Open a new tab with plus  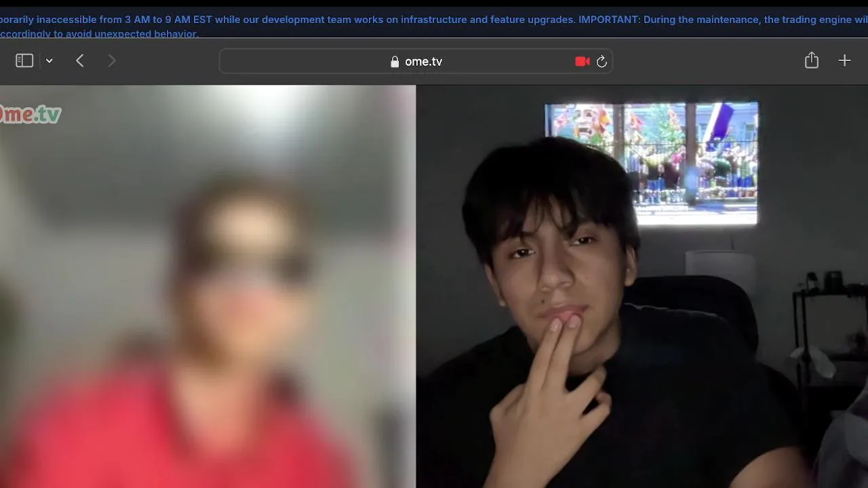coord(844,61)
